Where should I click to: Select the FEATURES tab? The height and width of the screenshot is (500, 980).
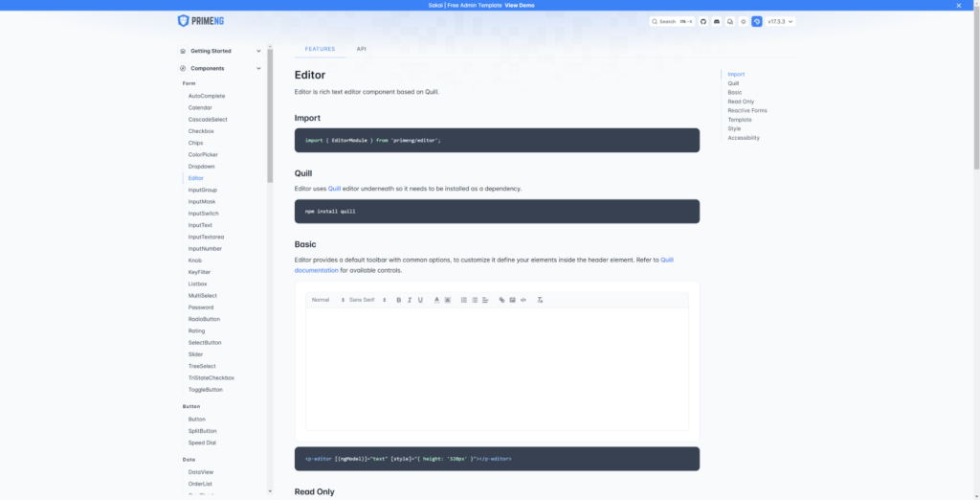[320, 49]
